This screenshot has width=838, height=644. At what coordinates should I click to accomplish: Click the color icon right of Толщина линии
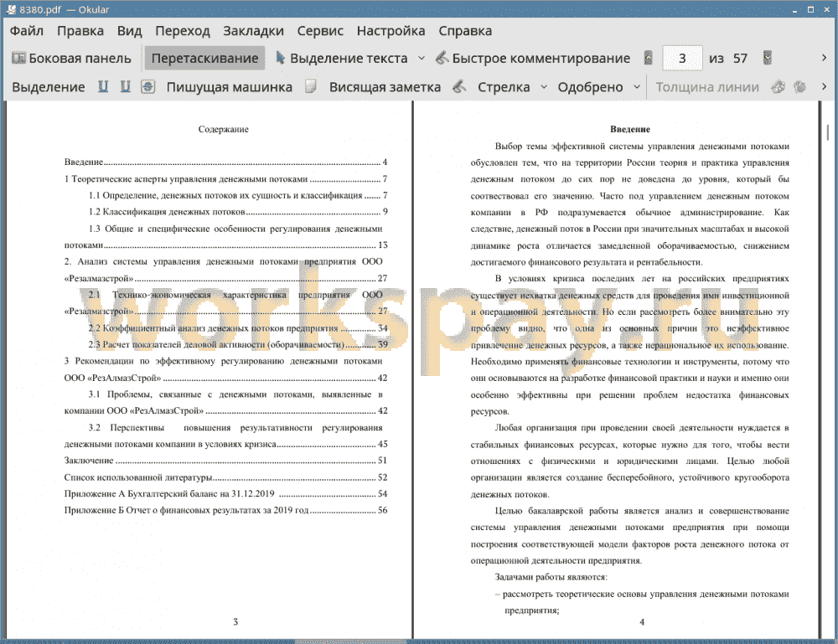click(x=779, y=86)
